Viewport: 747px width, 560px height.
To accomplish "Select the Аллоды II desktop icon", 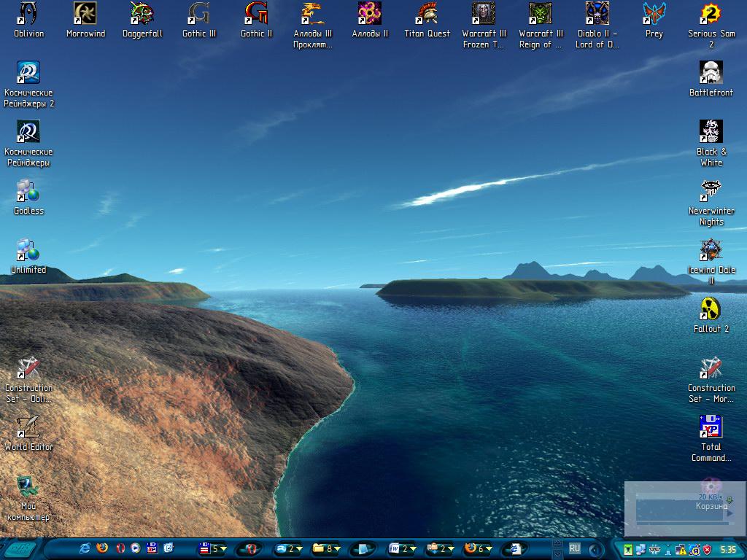I will (370, 20).
